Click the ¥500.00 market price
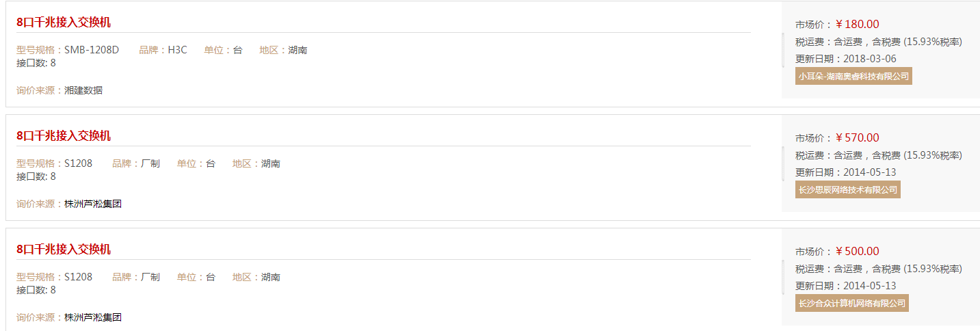Viewport: 980px width, 331px height. click(x=858, y=251)
